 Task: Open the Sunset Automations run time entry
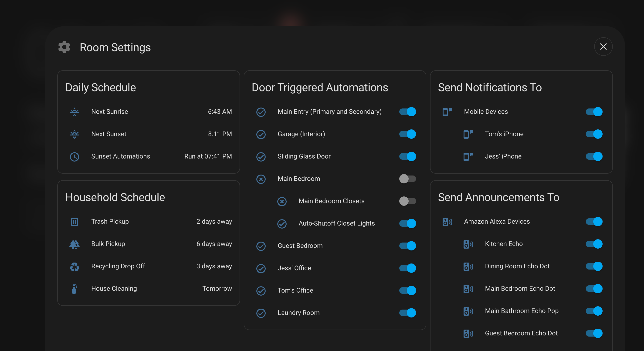pos(208,156)
